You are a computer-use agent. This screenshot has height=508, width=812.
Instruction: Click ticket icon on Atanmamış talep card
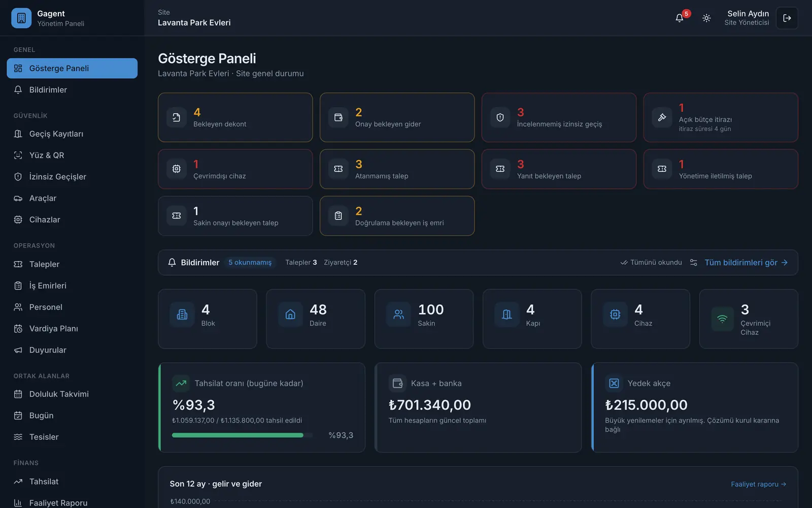(x=339, y=169)
